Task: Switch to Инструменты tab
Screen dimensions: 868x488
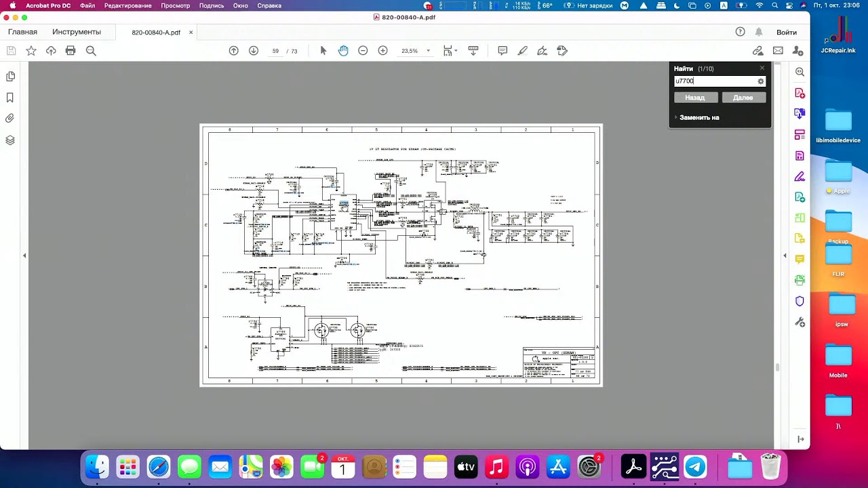Action: [x=77, y=32]
